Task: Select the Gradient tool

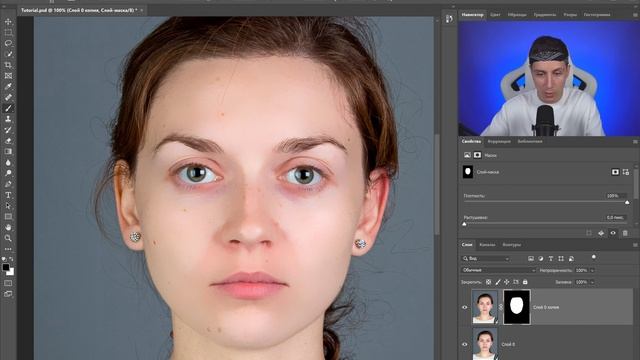Action: click(x=8, y=151)
